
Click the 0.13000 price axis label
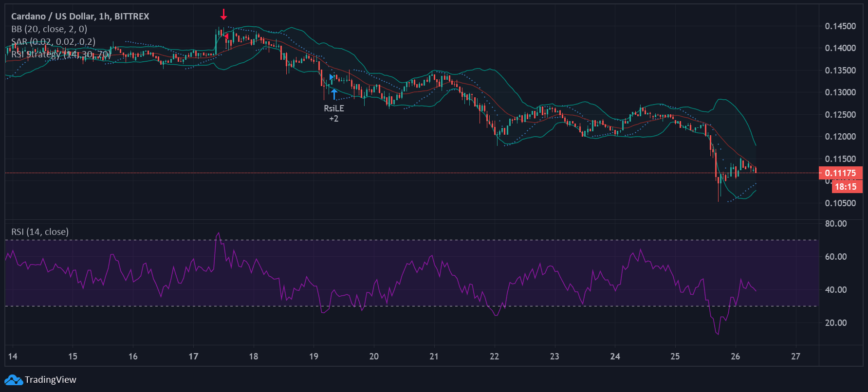point(840,92)
